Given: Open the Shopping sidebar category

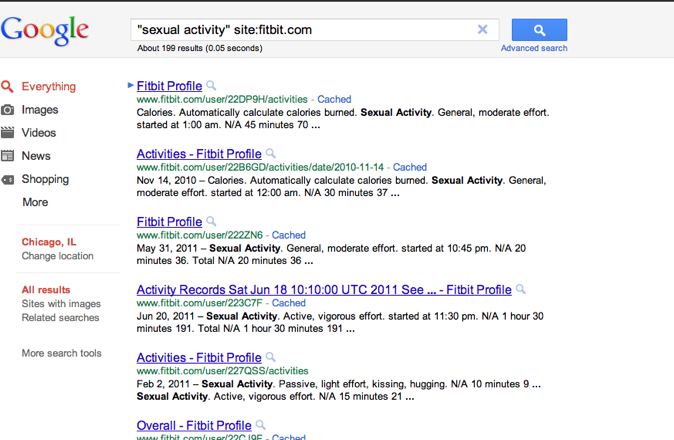Looking at the screenshot, I should click(x=45, y=179).
